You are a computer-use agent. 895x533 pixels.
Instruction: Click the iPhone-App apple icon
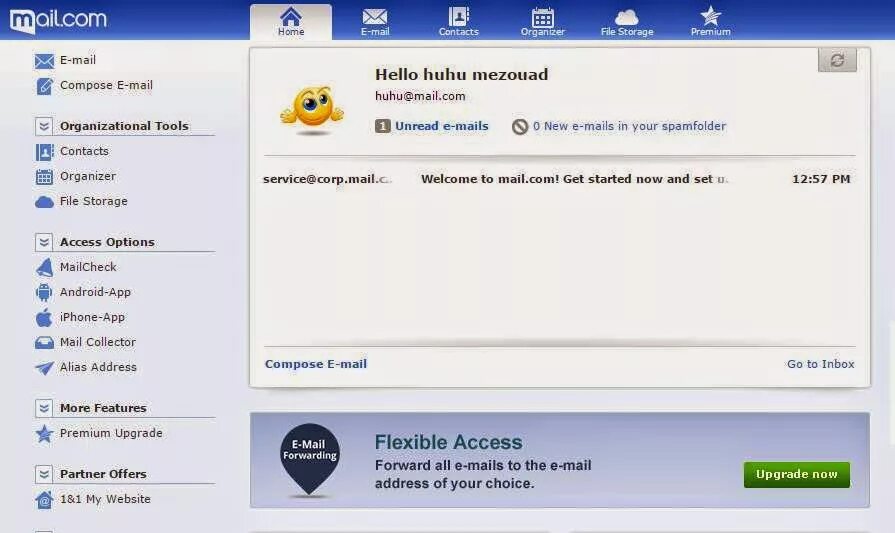coord(44,317)
